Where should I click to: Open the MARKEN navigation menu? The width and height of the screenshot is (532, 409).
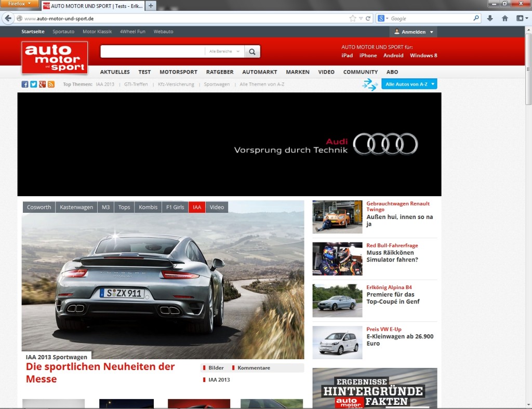[298, 72]
